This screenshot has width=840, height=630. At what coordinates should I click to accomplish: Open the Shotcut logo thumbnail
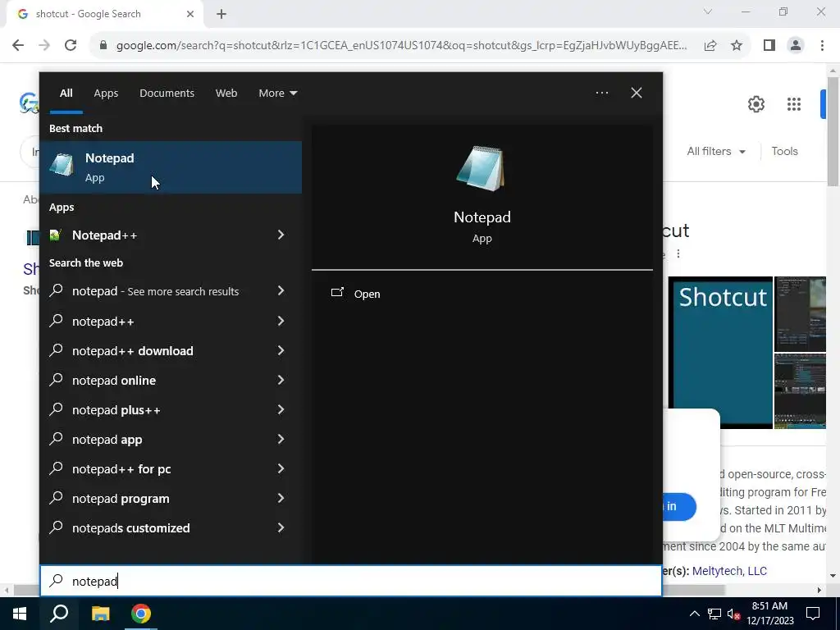coord(720,352)
